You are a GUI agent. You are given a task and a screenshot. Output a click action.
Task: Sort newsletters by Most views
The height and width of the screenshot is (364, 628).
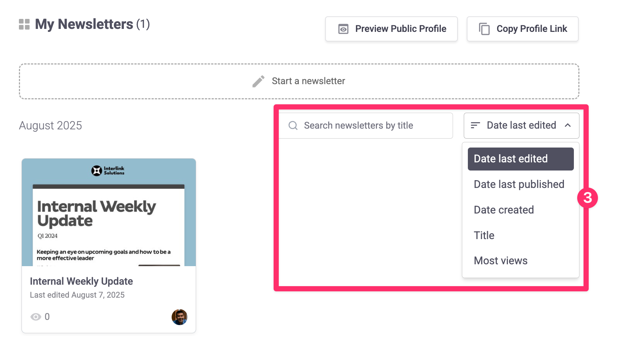click(500, 261)
